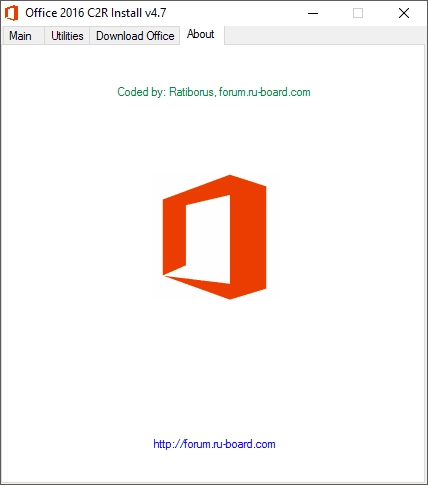Screen dimensions: 428x485
Task: Click the 'Coded by: Ratiborus' credit text
Action: 214,92
